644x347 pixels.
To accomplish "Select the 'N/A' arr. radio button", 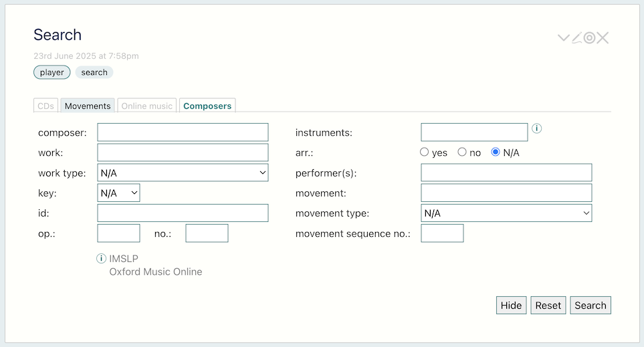I will [496, 152].
